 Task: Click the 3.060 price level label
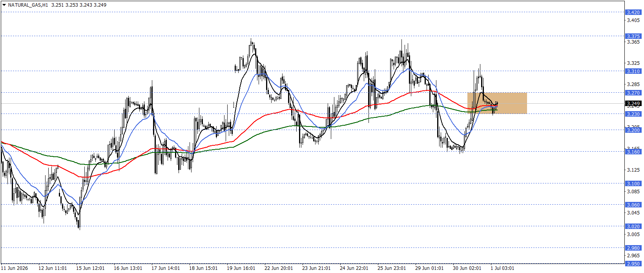point(633,205)
